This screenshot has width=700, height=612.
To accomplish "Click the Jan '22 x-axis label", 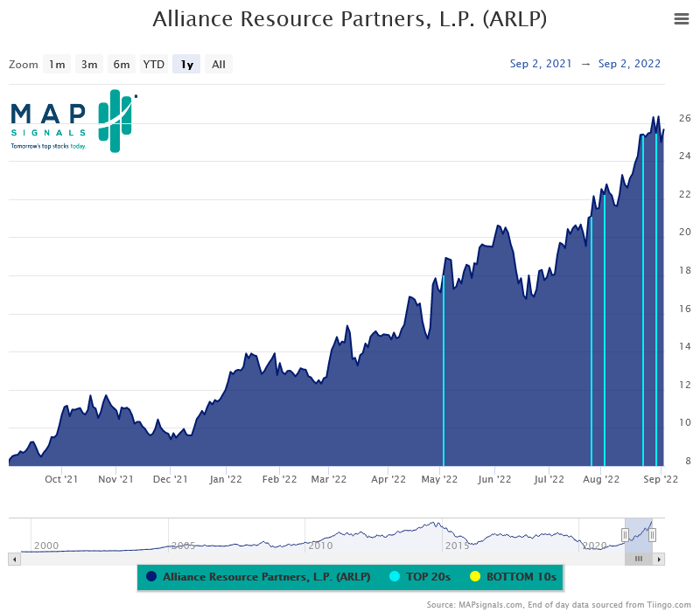I will pos(226,479).
